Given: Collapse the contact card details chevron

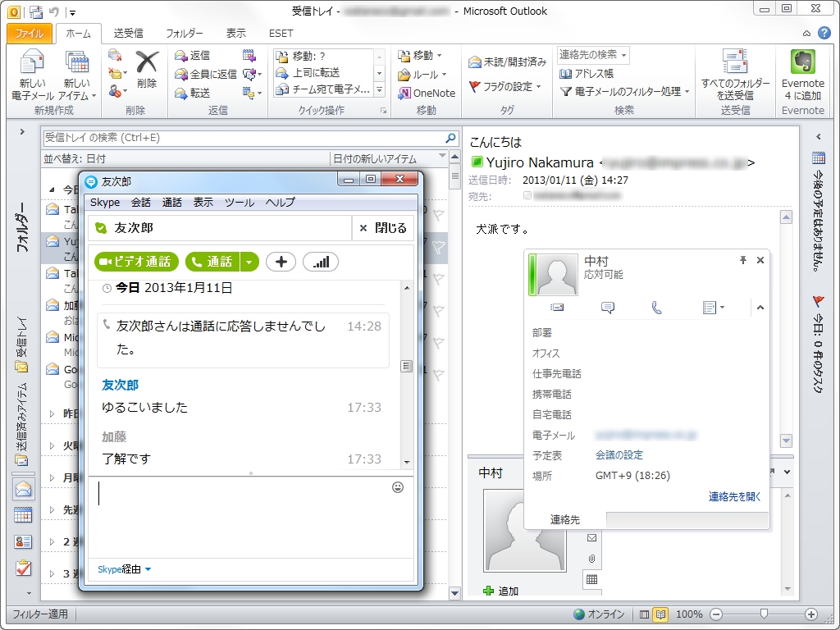Looking at the screenshot, I should (760, 308).
